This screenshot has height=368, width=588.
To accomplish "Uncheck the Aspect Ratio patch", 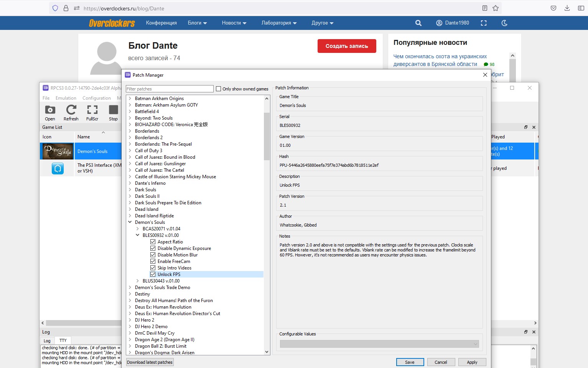I will [153, 242].
